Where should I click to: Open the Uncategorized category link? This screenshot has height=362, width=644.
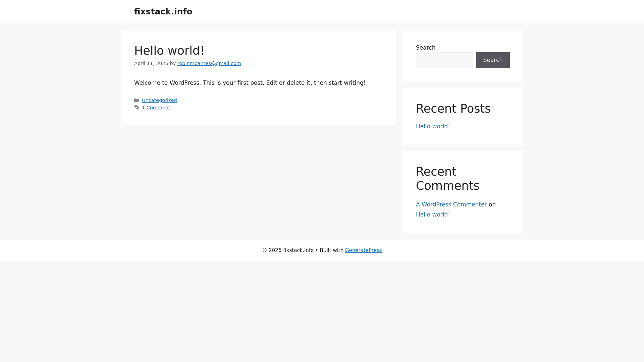click(x=159, y=100)
